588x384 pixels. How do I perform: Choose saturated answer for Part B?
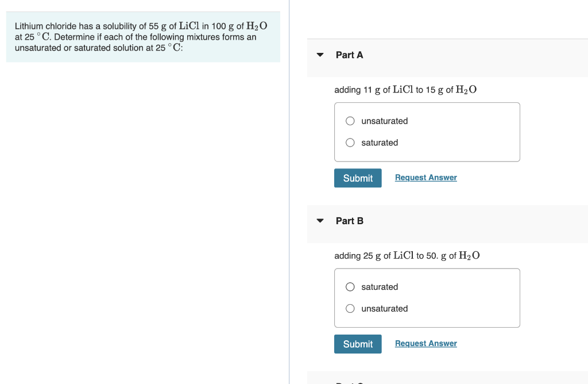[350, 286]
